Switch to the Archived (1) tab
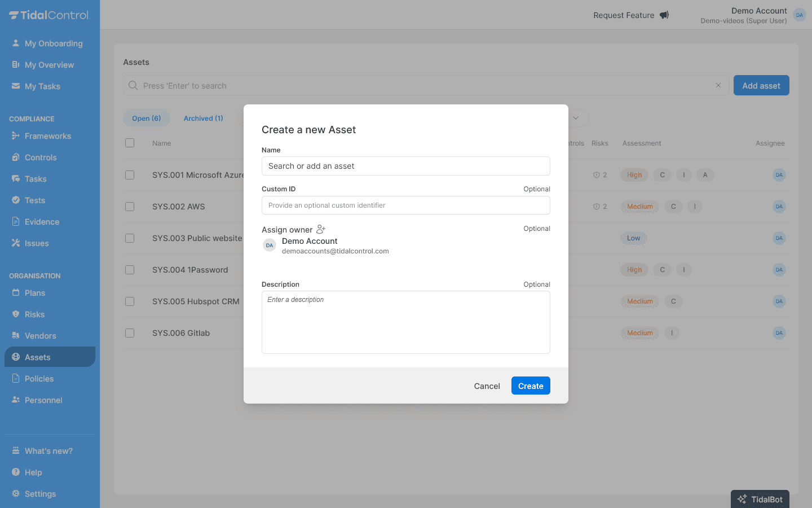The width and height of the screenshot is (812, 508). coord(203,118)
